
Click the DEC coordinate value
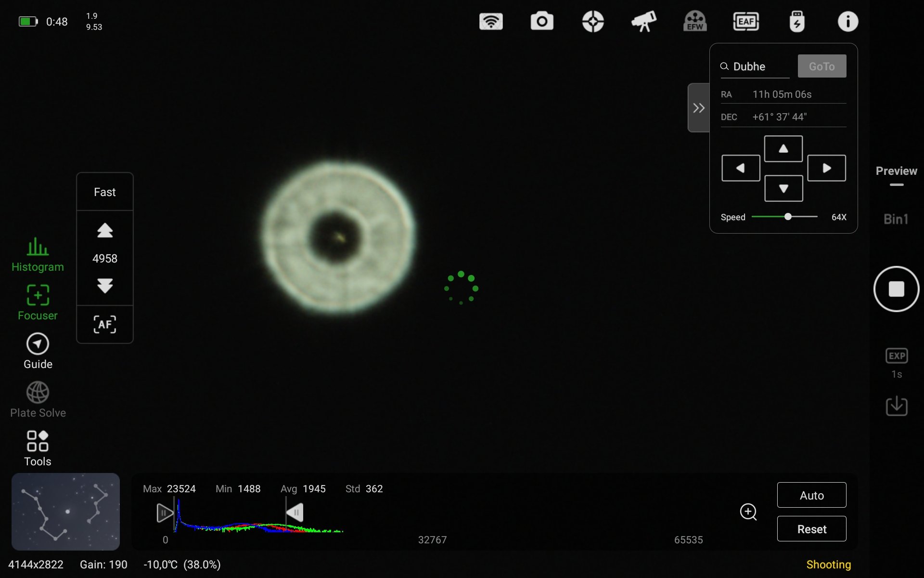[780, 117]
